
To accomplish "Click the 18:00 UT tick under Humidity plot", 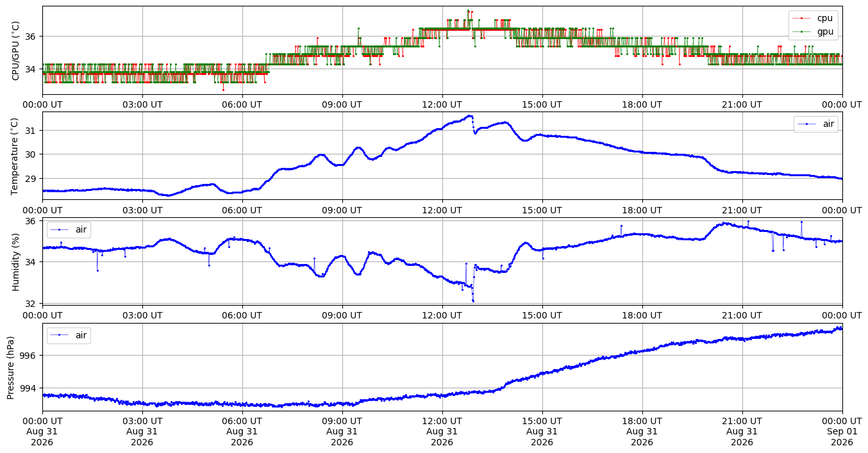I will 642,316.
